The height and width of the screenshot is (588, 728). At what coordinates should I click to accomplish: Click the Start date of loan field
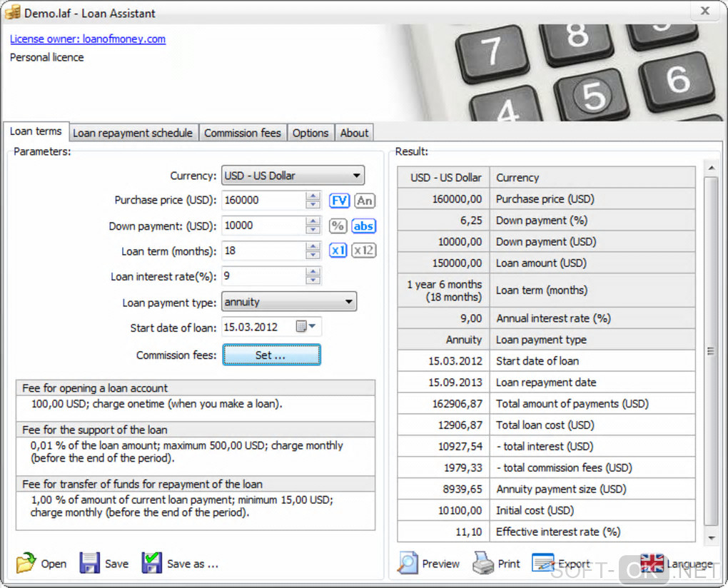[x=258, y=327]
